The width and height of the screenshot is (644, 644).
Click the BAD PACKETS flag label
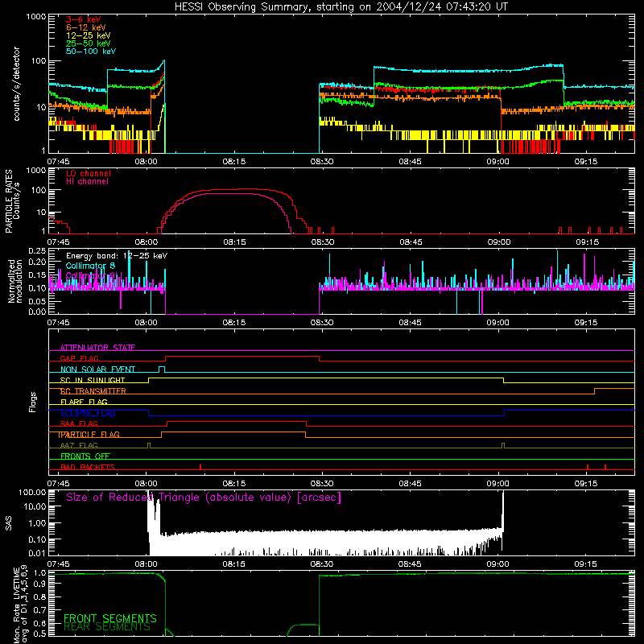88,467
